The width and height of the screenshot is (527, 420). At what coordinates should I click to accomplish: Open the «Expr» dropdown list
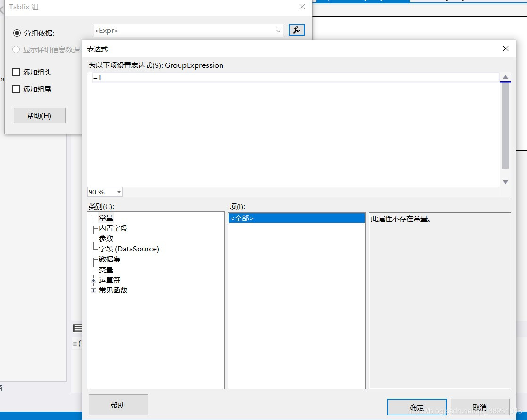click(278, 30)
